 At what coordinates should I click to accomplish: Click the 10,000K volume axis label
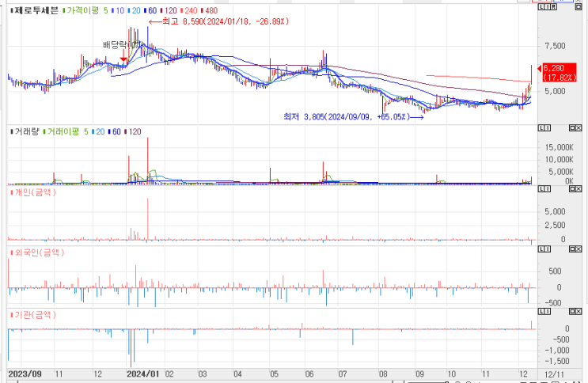click(559, 160)
